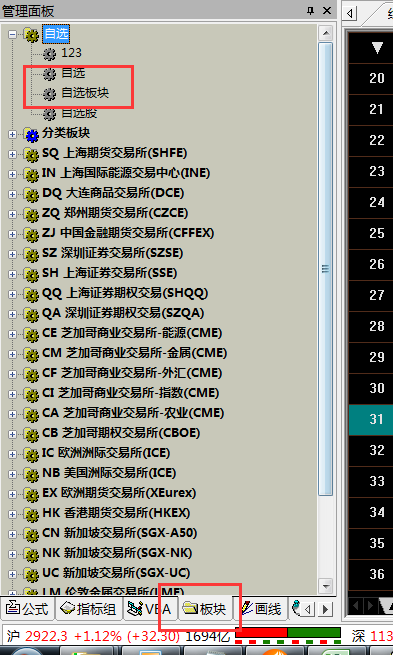Pin the 管理面板 panel with pushpin icon

(x=310, y=10)
